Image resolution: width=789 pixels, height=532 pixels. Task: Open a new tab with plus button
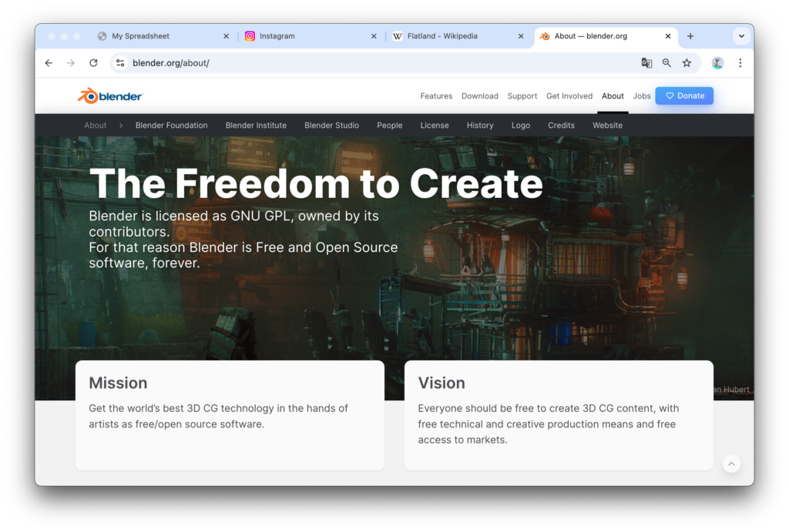[x=690, y=36]
